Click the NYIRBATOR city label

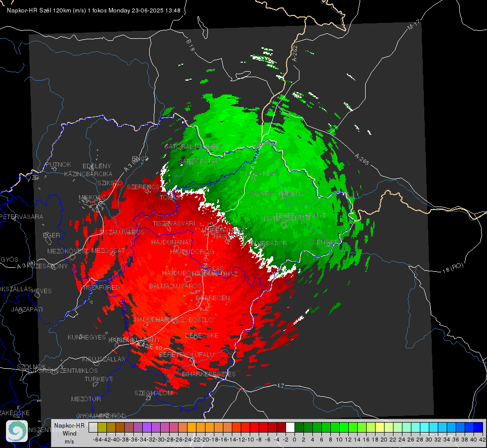269,243
